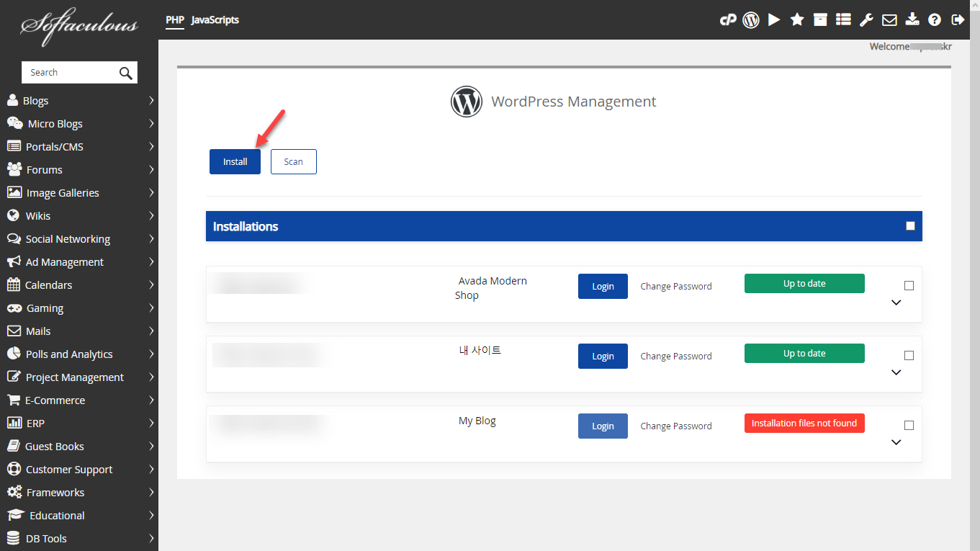The image size is (980, 551).
Task: Open the wrench settings icon
Action: point(866,20)
